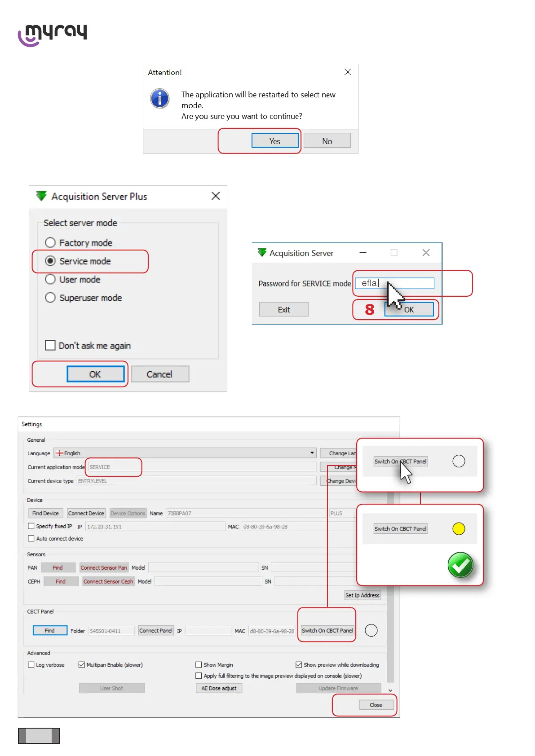The height and width of the screenshot is (756, 535).
Task: Click the myray logo
Action: (x=52, y=35)
